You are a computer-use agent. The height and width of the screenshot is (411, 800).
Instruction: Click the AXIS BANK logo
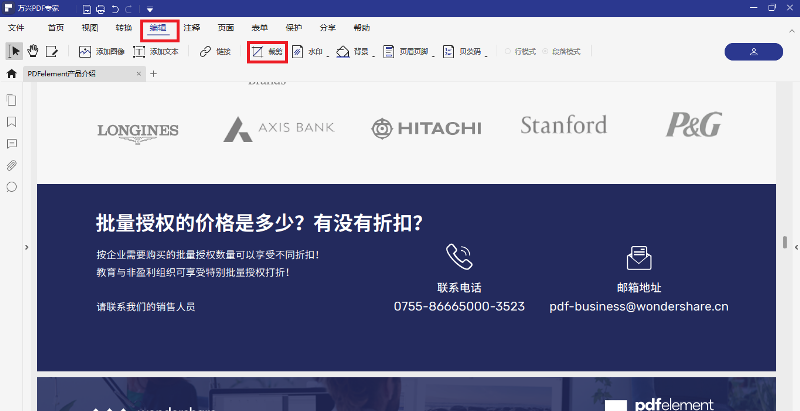pos(279,129)
